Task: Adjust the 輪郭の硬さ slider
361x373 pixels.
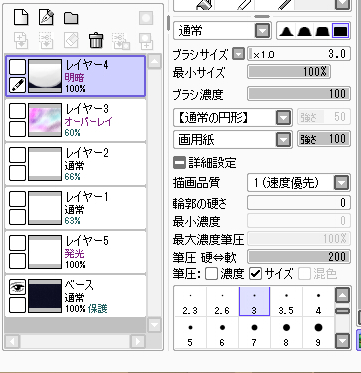Action: point(299,203)
